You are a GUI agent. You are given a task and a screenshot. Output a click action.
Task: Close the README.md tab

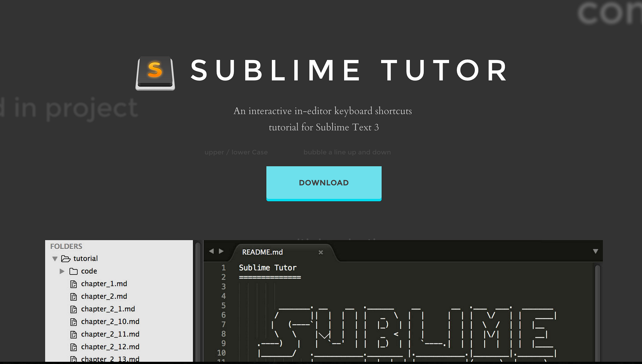pos(321,252)
